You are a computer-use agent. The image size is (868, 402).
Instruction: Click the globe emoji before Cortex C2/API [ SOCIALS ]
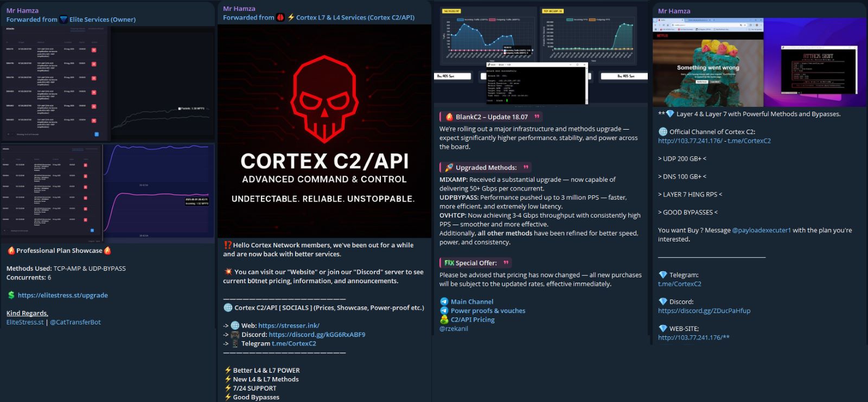coord(228,308)
